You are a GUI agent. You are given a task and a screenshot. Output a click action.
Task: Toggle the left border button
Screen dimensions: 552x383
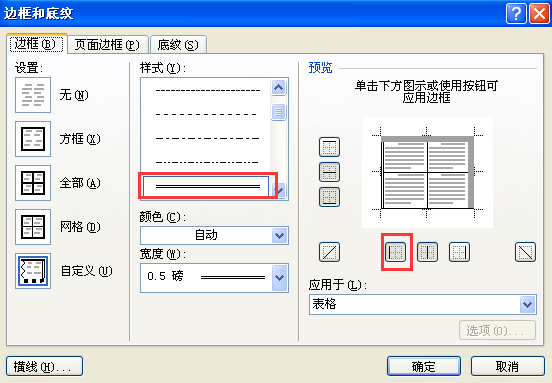click(x=395, y=252)
